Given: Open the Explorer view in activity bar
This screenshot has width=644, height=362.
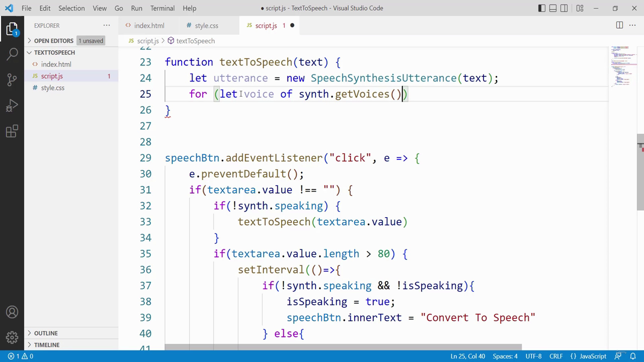Looking at the screenshot, I should tap(12, 29).
